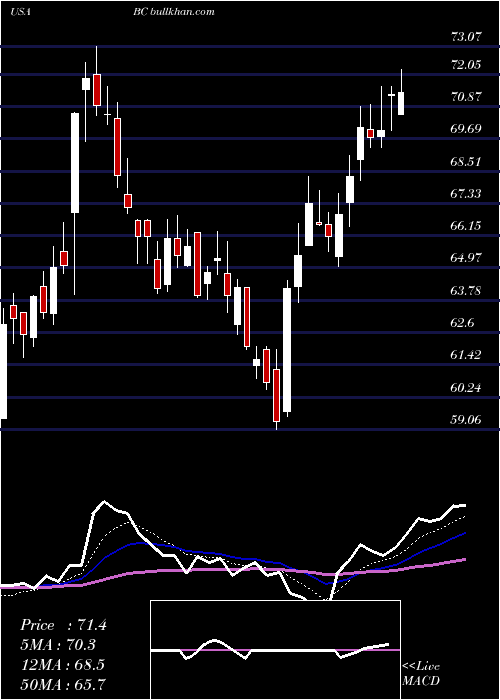Click the 59.06 price axis label
500x700 pixels.
[x=467, y=420]
